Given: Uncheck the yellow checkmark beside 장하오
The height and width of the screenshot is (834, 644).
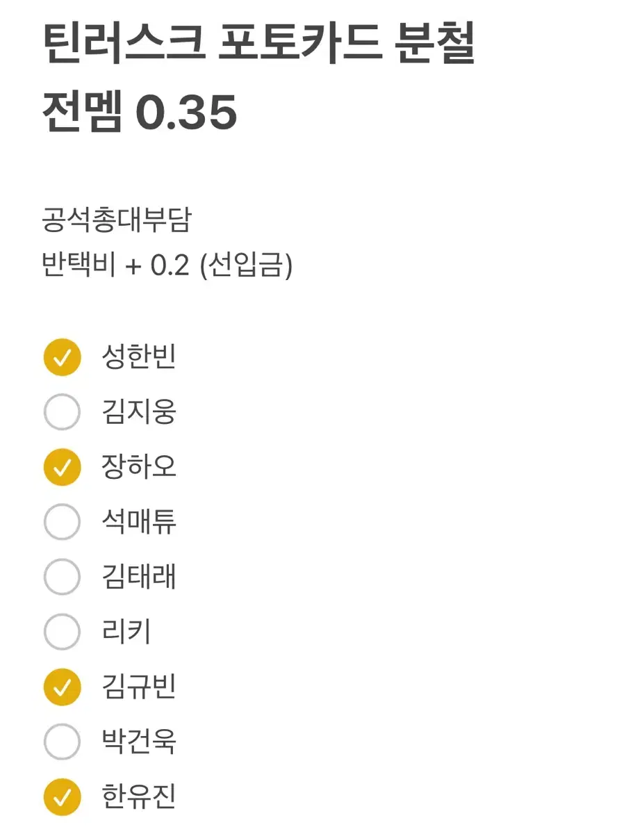Looking at the screenshot, I should (x=62, y=467).
